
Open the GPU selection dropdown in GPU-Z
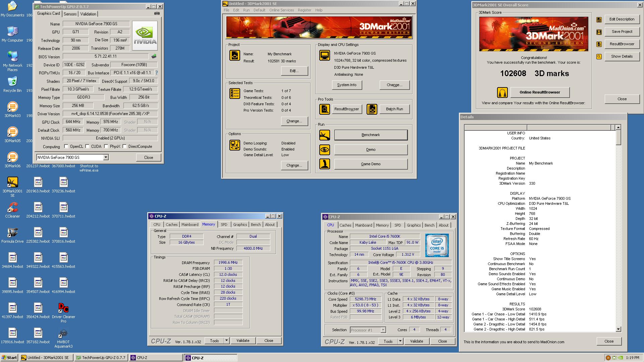106,157
